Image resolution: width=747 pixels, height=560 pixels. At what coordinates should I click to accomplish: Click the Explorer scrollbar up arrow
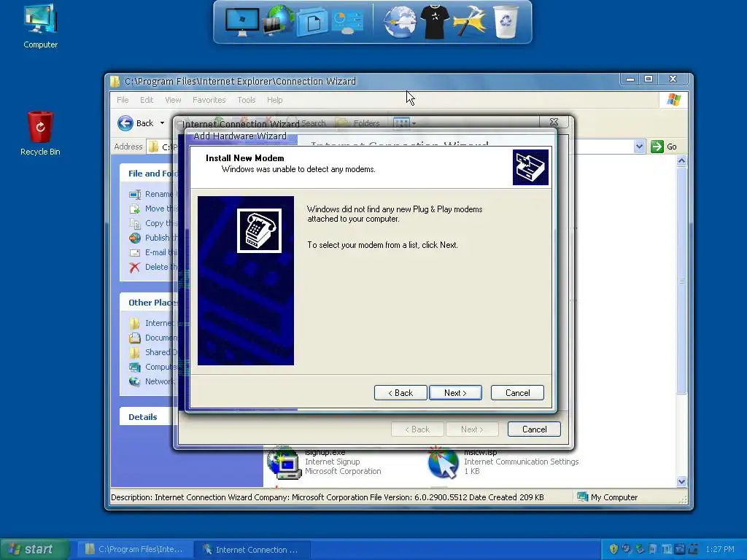pyautogui.click(x=682, y=161)
